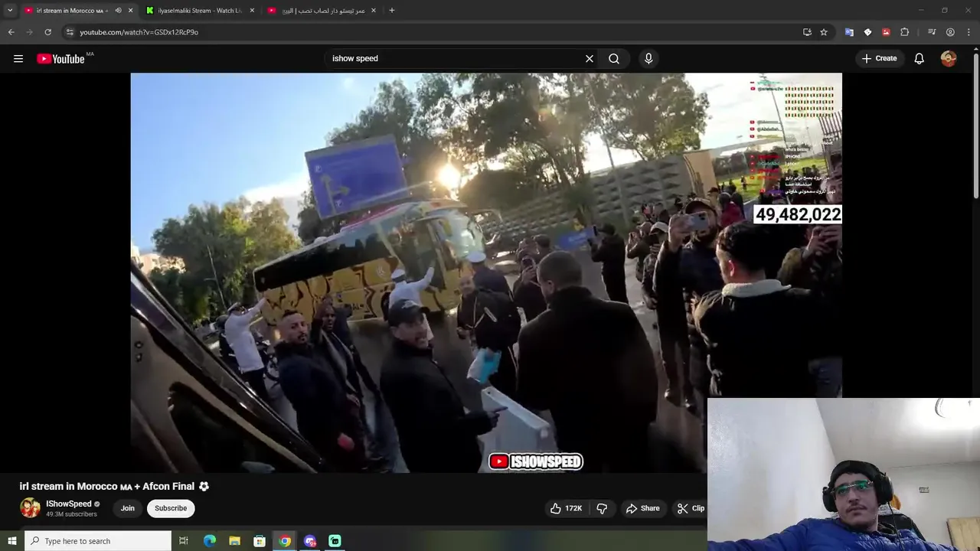The height and width of the screenshot is (551, 980).
Task: Open the Chrome three-dot menu
Action: pos(969,32)
